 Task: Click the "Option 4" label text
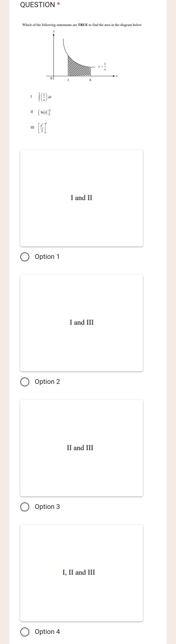[x=47, y=632]
